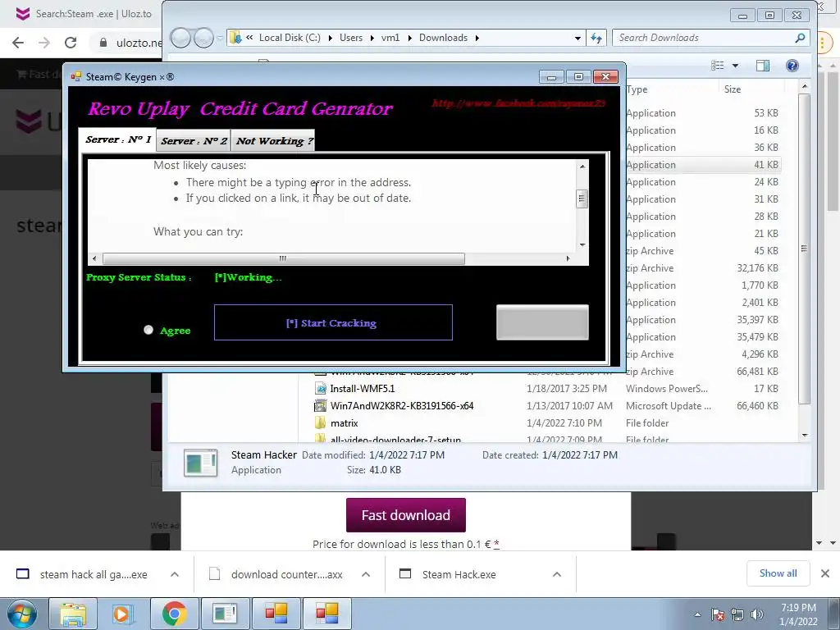The height and width of the screenshot is (630, 840).
Task: Close the Chrome downloads bar
Action: (x=825, y=573)
